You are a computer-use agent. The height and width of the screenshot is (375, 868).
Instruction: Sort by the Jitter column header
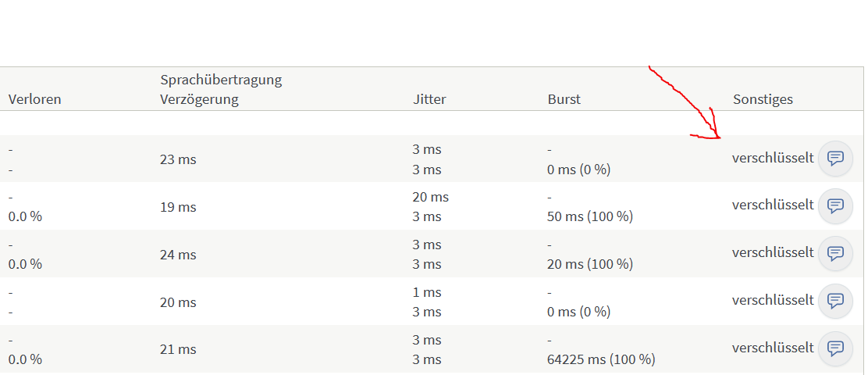[x=429, y=99]
